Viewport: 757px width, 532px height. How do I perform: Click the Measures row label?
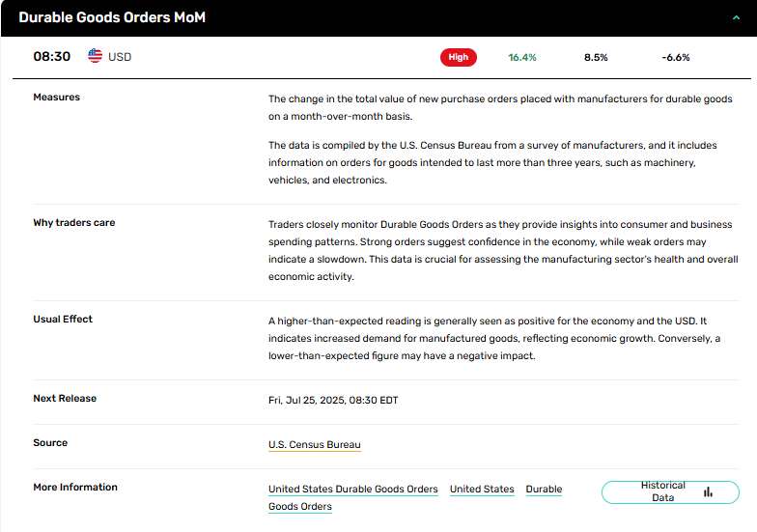pos(57,98)
